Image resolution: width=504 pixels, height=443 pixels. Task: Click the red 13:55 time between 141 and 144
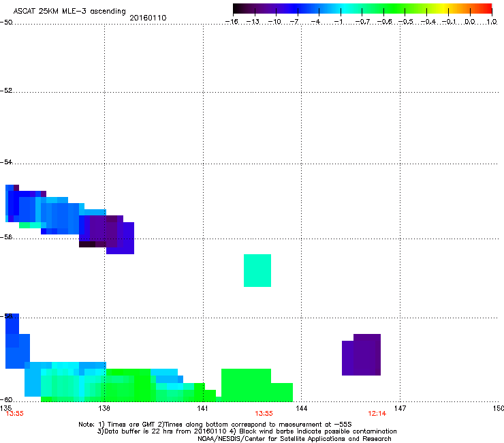coord(264,414)
